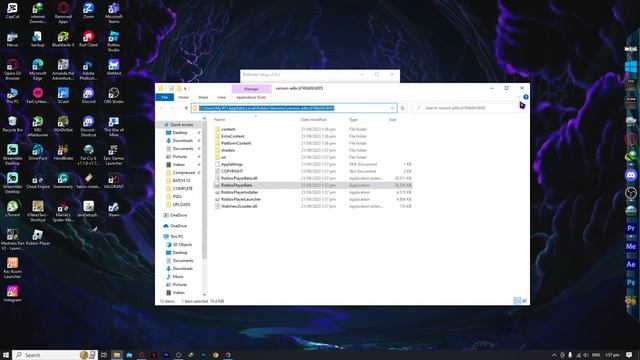Screen dimensions: 640x360
Task: Open 3D Objects under This PC
Action: point(182,244)
